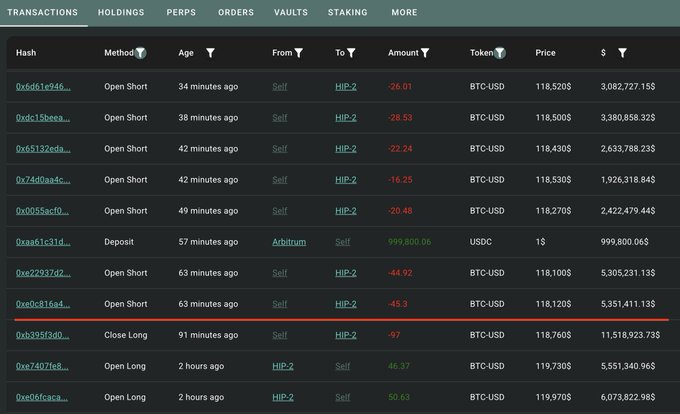Select the value 3,082,727.15$

[628, 87]
